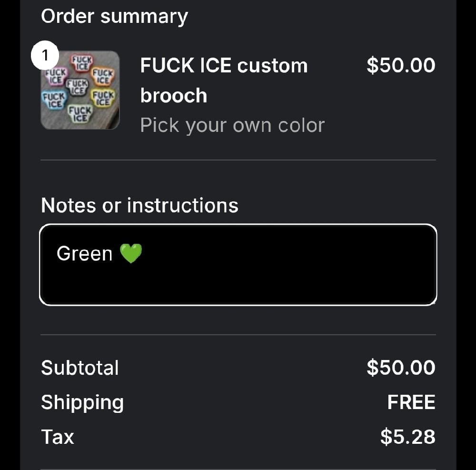Click the red brooch at top of thumbnail
This screenshot has width=476, height=470.
point(82,62)
